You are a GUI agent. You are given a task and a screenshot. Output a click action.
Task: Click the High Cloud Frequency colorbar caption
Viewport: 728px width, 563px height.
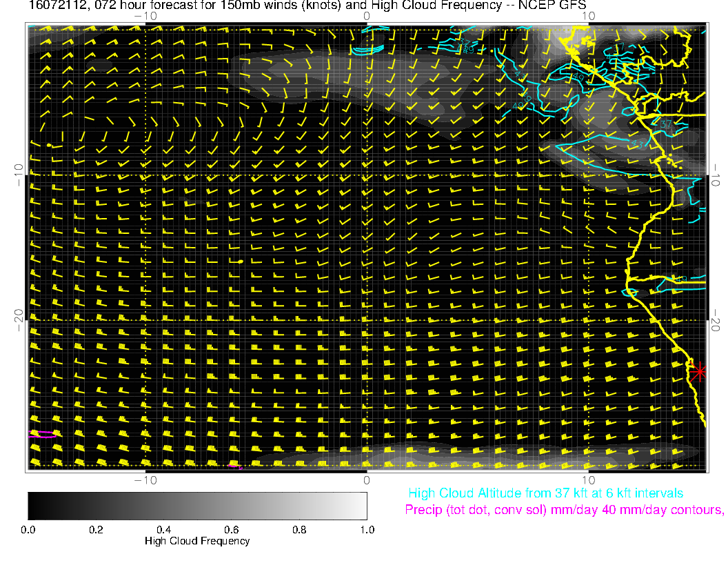coord(197,541)
